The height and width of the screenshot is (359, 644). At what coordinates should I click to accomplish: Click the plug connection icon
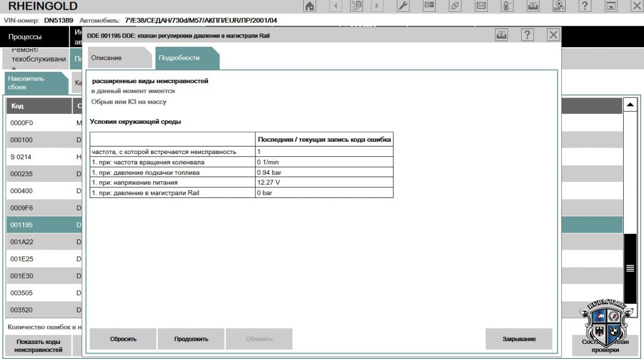455,6
